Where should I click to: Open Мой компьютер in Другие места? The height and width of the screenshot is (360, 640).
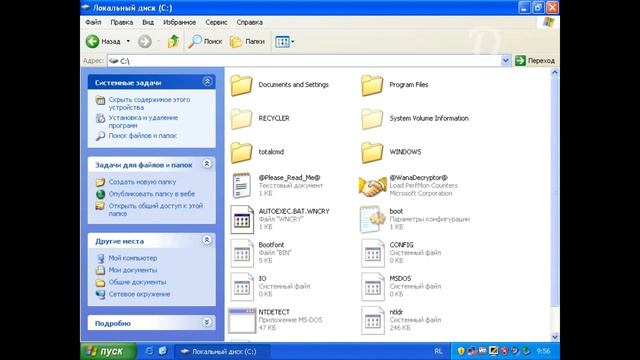133,258
